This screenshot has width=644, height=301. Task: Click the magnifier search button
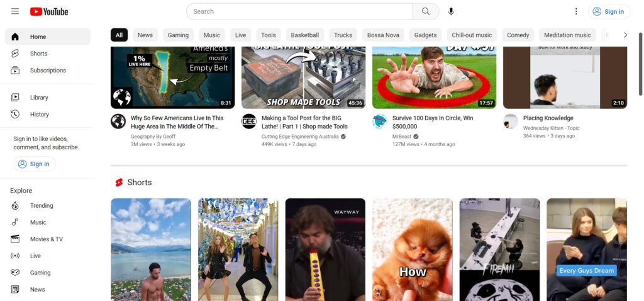tap(426, 11)
